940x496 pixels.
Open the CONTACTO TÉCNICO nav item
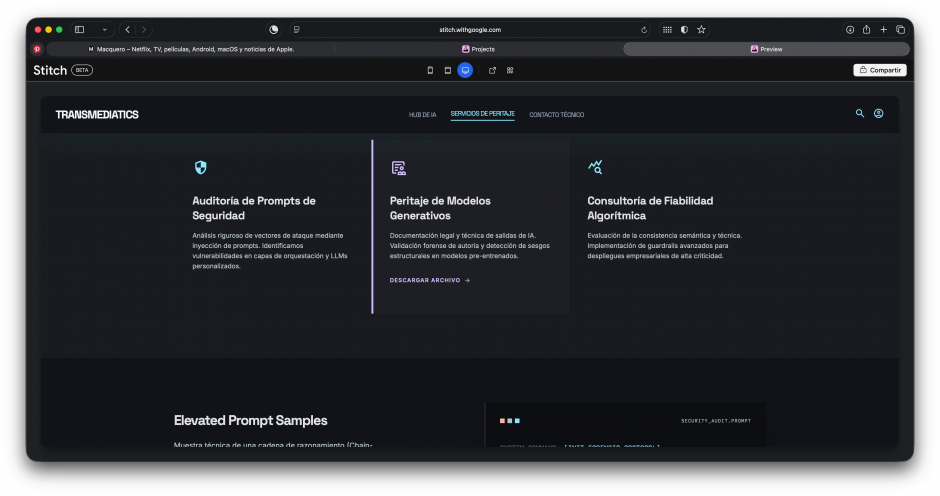[x=556, y=115]
